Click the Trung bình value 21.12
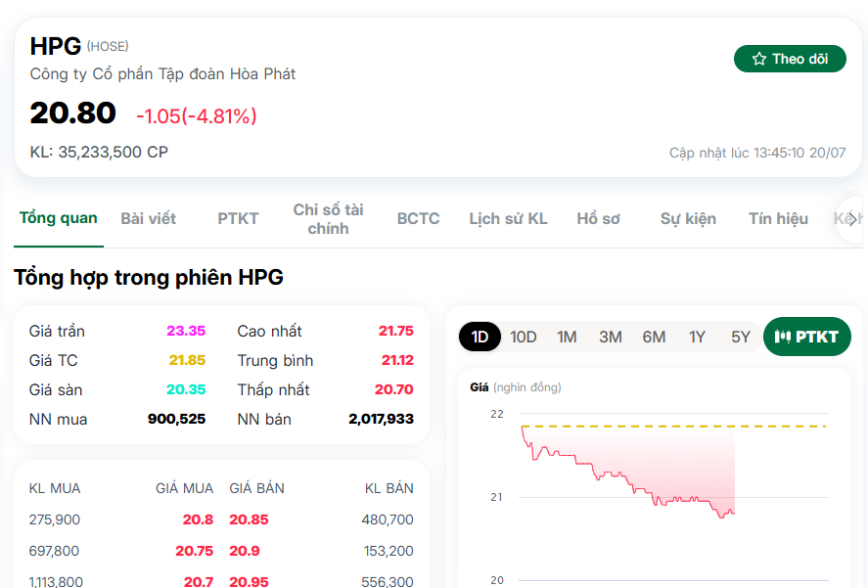 397,360
